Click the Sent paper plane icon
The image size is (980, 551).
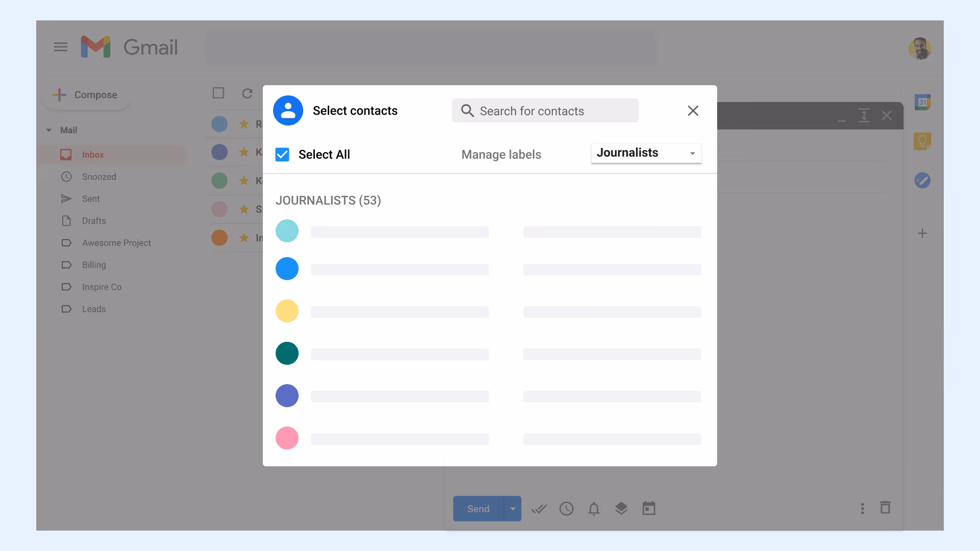coord(66,198)
